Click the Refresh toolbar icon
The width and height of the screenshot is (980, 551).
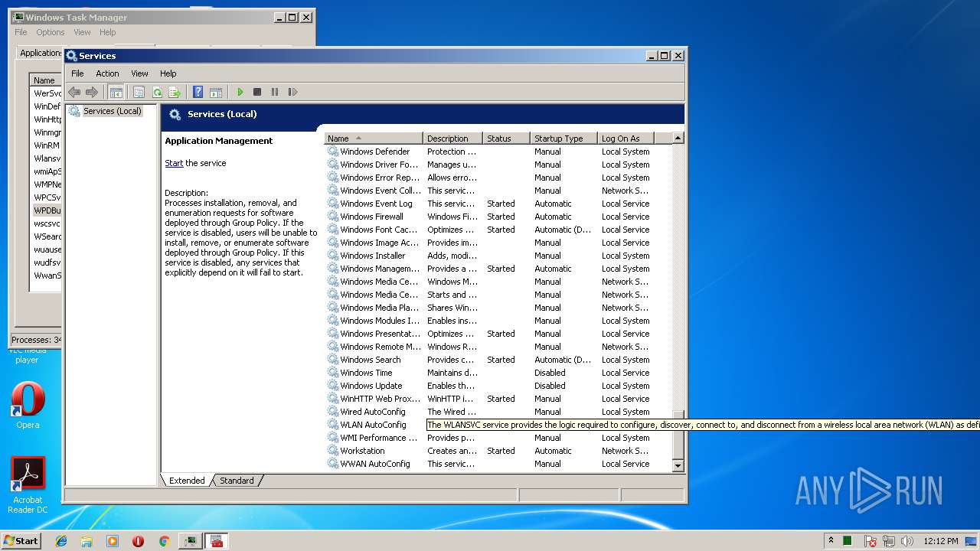point(157,92)
